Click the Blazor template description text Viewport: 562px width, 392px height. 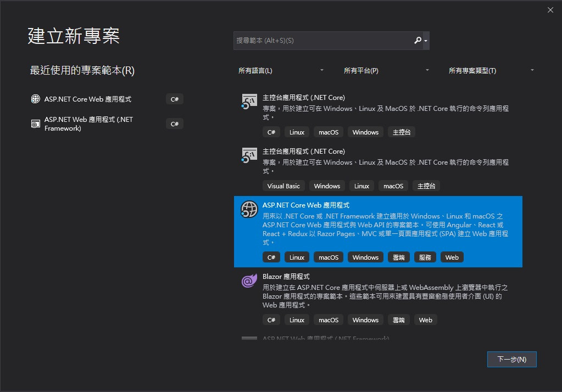(x=385, y=296)
